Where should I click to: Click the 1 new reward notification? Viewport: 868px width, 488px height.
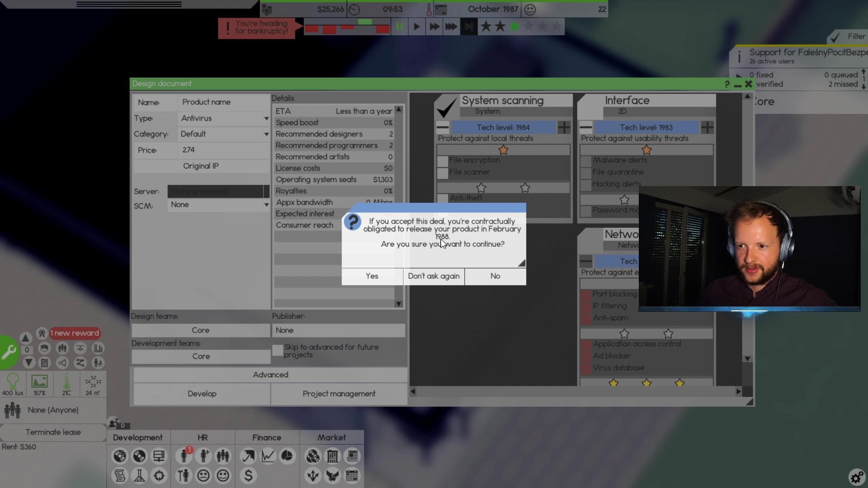(x=75, y=333)
